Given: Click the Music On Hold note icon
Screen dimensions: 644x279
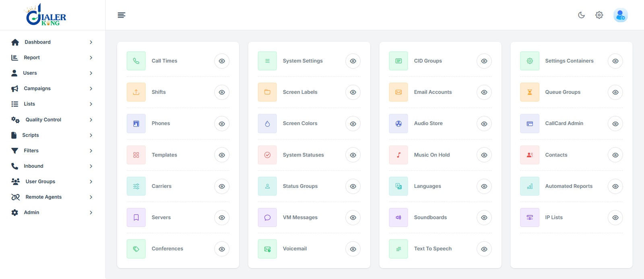Looking at the screenshot, I should (x=398, y=155).
